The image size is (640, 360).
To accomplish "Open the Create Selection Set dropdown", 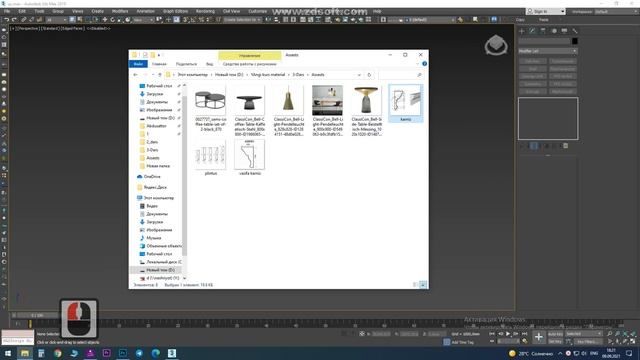I will 242,20.
